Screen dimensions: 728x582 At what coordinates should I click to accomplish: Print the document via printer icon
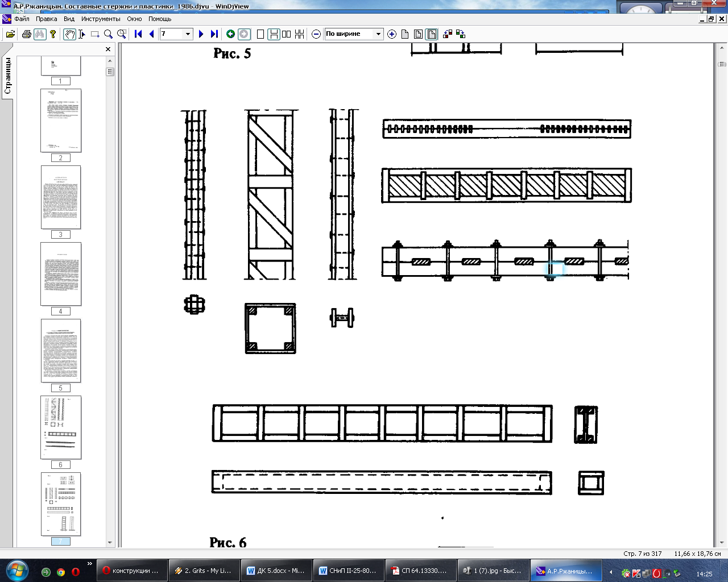tap(26, 34)
